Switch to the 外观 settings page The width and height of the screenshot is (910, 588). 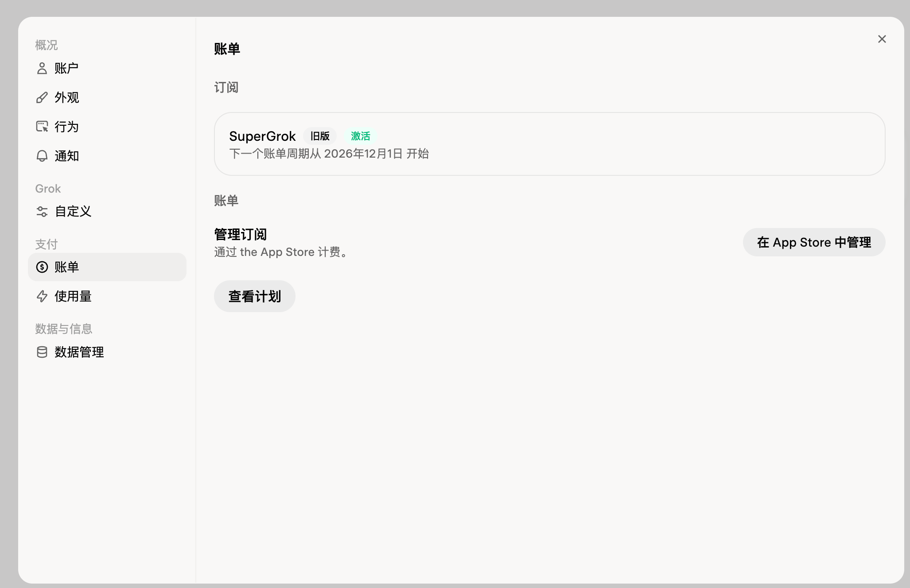coord(107,97)
